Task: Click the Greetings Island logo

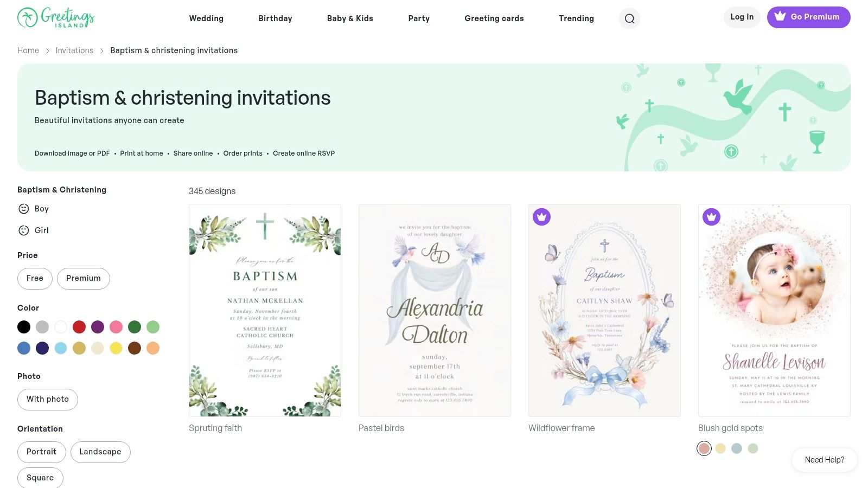Action: [x=56, y=17]
